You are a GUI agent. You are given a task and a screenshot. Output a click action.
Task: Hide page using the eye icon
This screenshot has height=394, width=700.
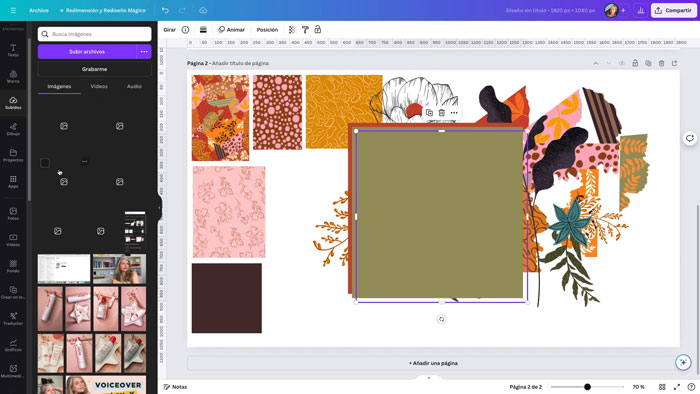622,63
